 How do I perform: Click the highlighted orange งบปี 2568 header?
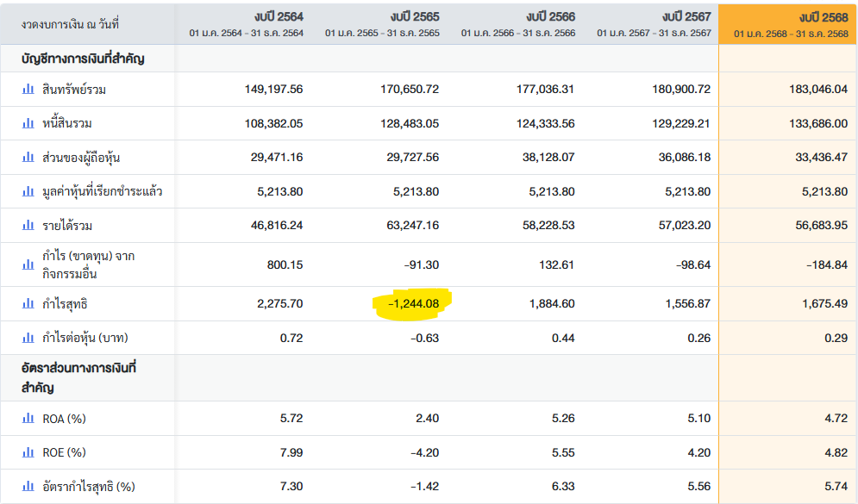click(823, 16)
